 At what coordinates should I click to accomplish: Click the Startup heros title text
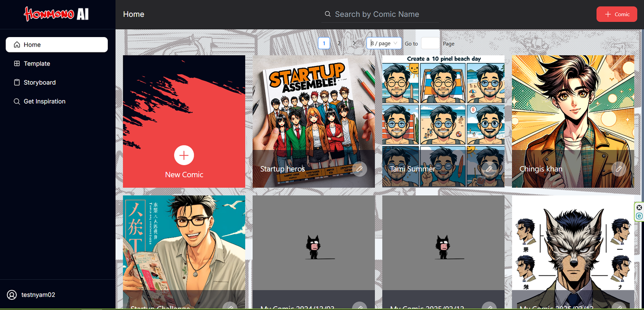(x=282, y=169)
